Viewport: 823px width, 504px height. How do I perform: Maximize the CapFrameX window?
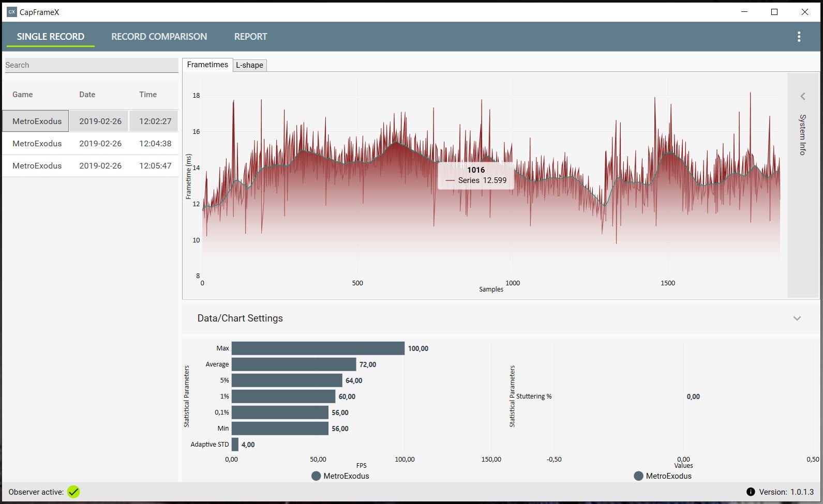[774, 12]
